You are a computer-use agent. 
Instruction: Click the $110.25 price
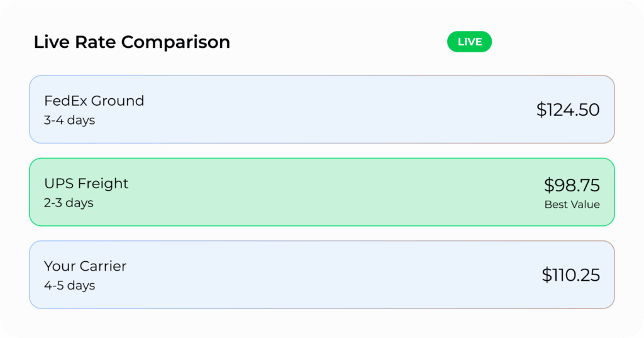point(570,274)
